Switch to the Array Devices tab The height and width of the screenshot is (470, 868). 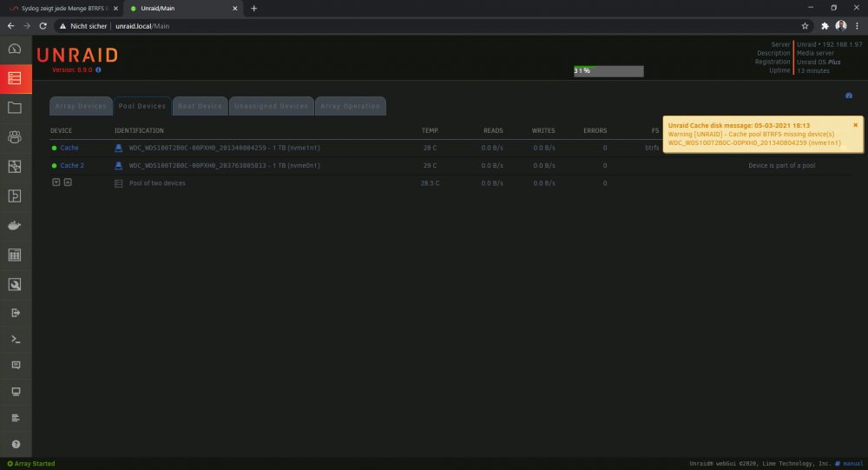click(x=81, y=106)
